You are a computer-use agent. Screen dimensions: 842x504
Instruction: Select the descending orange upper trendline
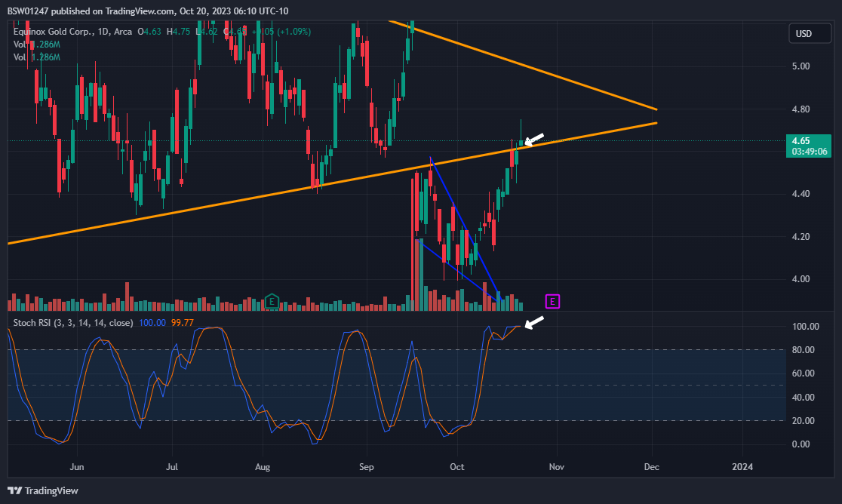click(x=523, y=66)
